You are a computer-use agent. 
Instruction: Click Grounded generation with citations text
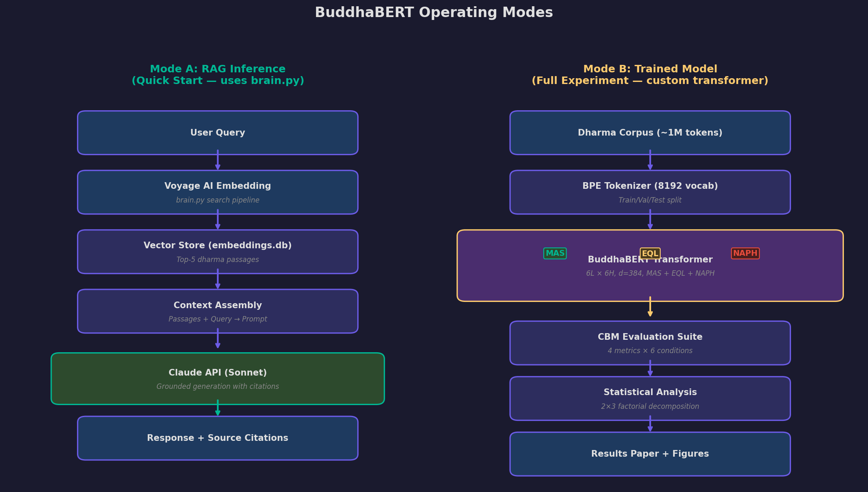[x=218, y=386]
